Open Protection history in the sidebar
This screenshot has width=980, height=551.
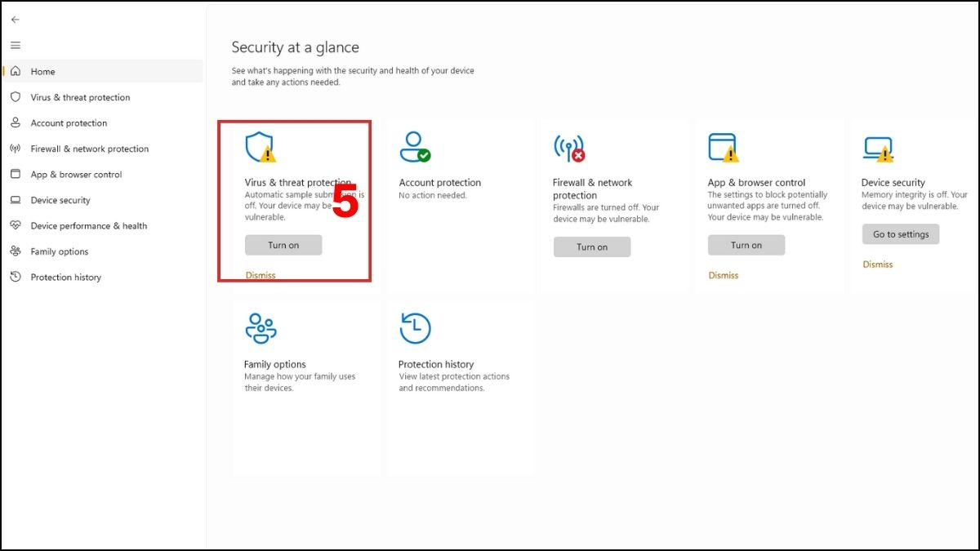(65, 278)
